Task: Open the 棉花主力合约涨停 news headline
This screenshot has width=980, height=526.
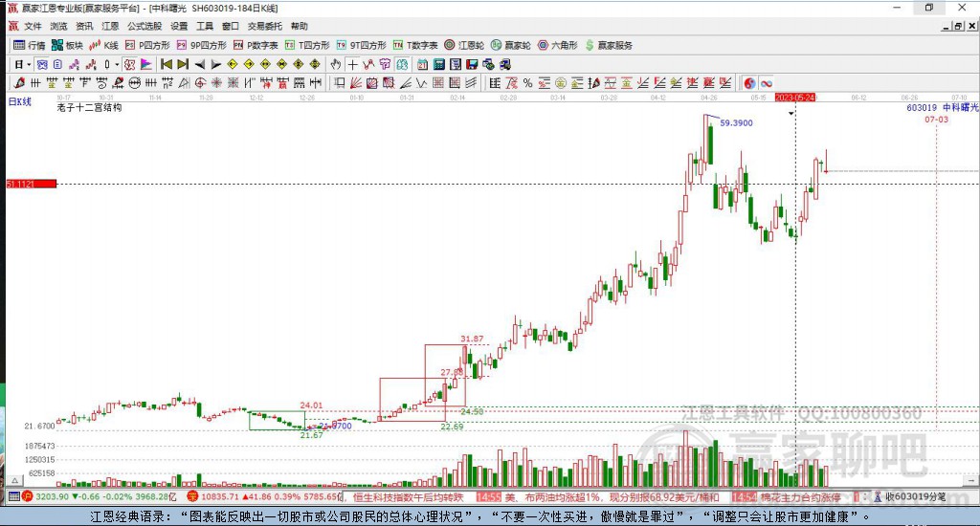Action: coord(800,497)
